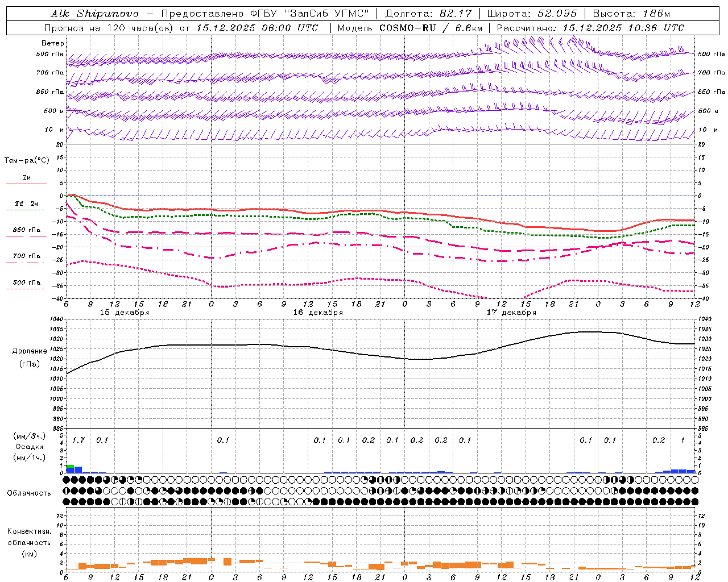Click the provider text ФГБУ "ЗапСиб УГМС"
This screenshot has height=582, width=728.
click(x=310, y=14)
